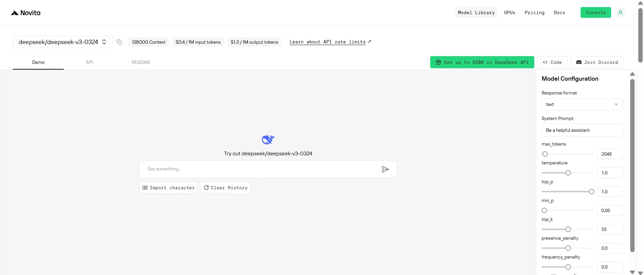Switch to the Demo tab
This screenshot has width=644, height=275.
tap(38, 62)
